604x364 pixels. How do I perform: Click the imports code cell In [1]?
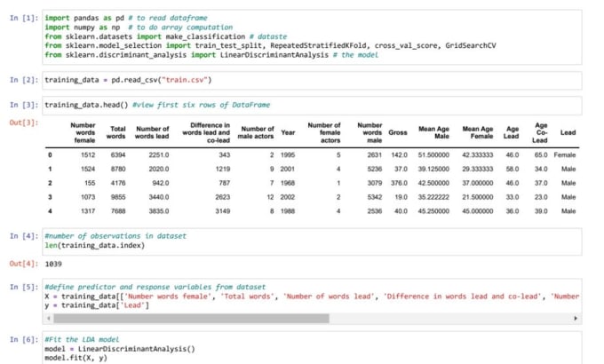[312, 37]
